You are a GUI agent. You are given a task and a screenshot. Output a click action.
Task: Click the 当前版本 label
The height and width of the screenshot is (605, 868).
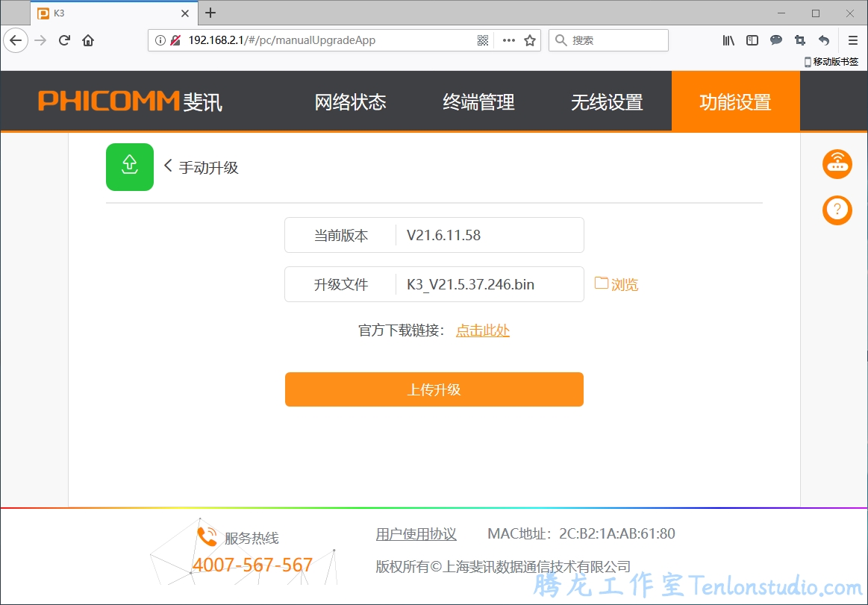tap(341, 235)
